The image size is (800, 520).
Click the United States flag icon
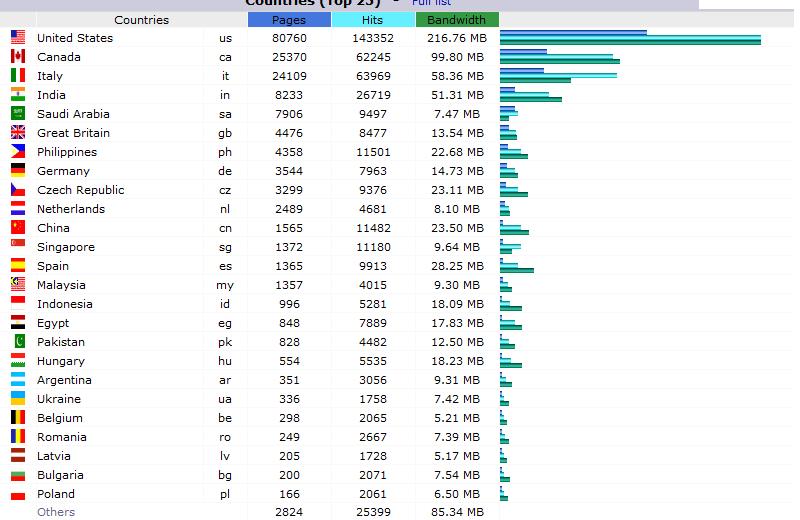coord(18,38)
